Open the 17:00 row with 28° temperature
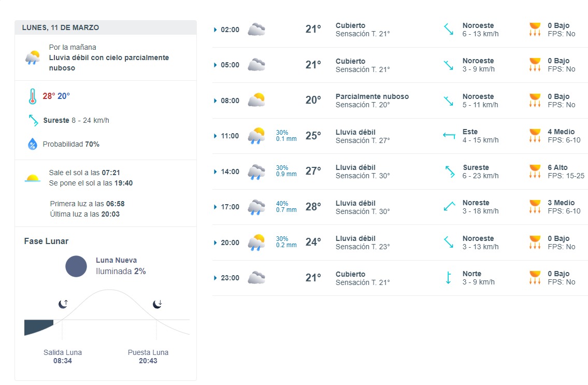Image resolution: width=588 pixels, height=385 pixels. coord(400,207)
